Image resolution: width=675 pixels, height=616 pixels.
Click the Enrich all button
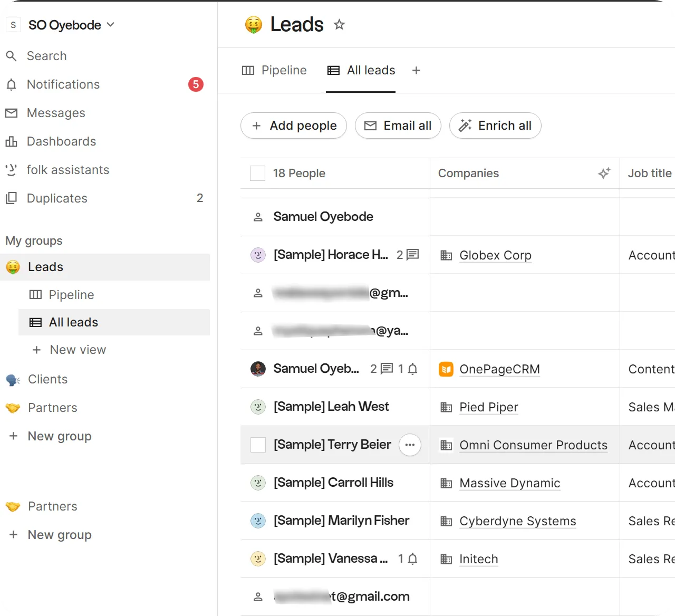point(495,126)
